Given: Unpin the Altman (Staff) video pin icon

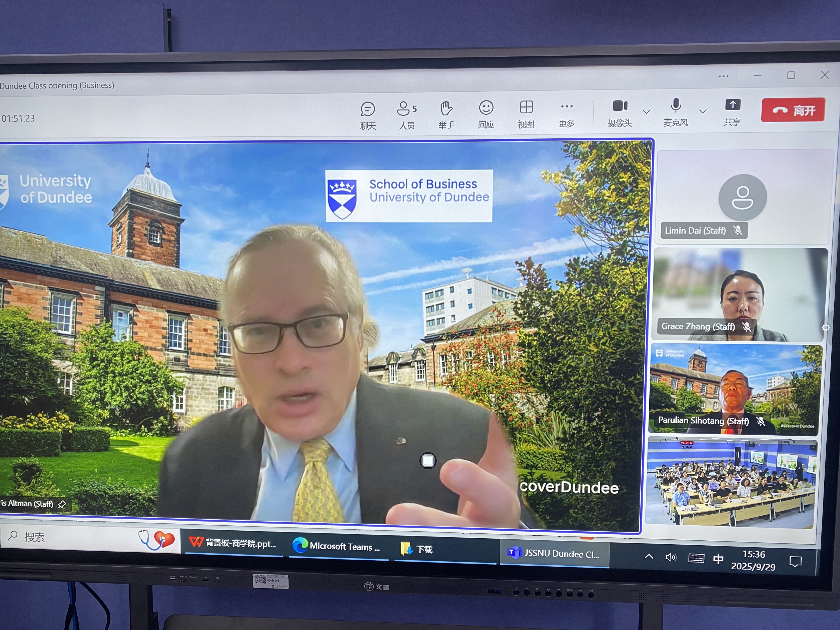Looking at the screenshot, I should pyautogui.click(x=62, y=504).
